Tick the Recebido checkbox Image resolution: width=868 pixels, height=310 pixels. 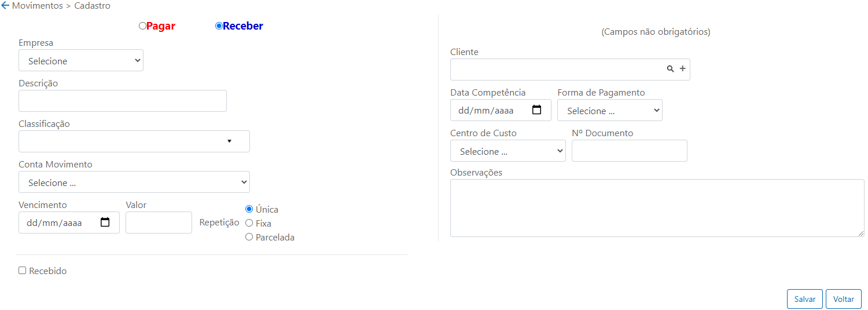coord(23,271)
